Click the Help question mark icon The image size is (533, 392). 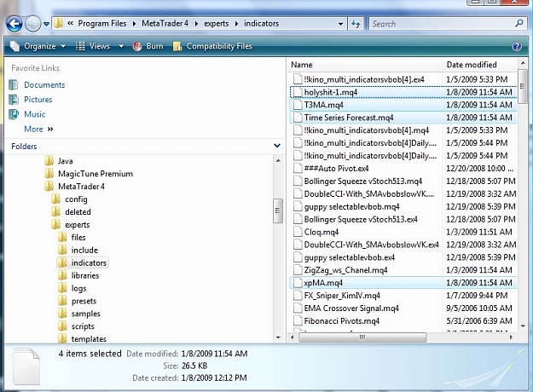point(517,46)
